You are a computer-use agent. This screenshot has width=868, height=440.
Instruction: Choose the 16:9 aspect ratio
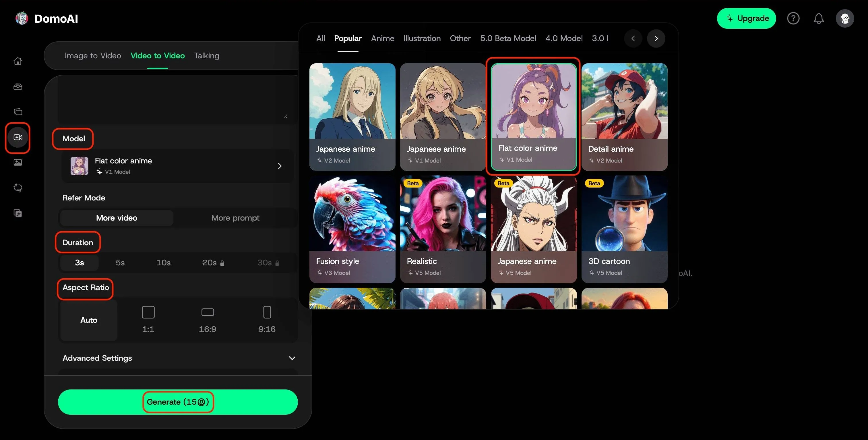coord(208,319)
